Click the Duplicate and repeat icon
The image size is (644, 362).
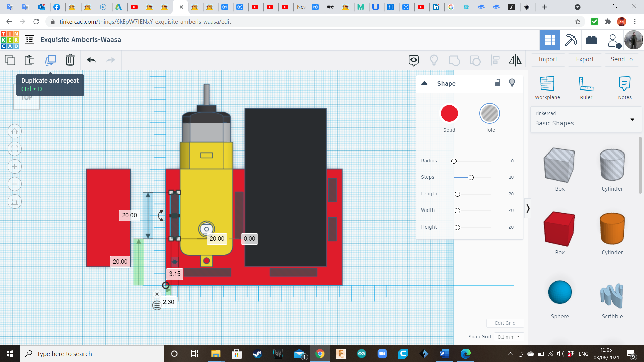(x=50, y=60)
